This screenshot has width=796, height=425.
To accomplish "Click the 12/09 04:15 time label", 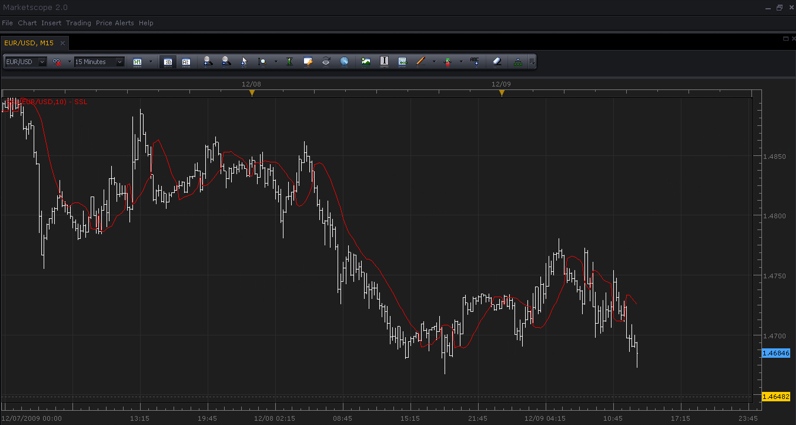I will (x=546, y=419).
